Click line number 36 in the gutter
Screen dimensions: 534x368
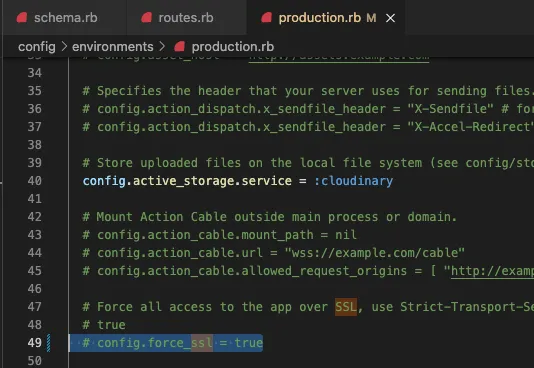click(34, 109)
